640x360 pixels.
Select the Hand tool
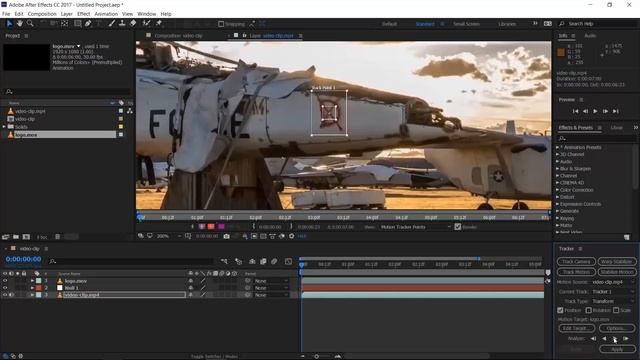pos(19,24)
